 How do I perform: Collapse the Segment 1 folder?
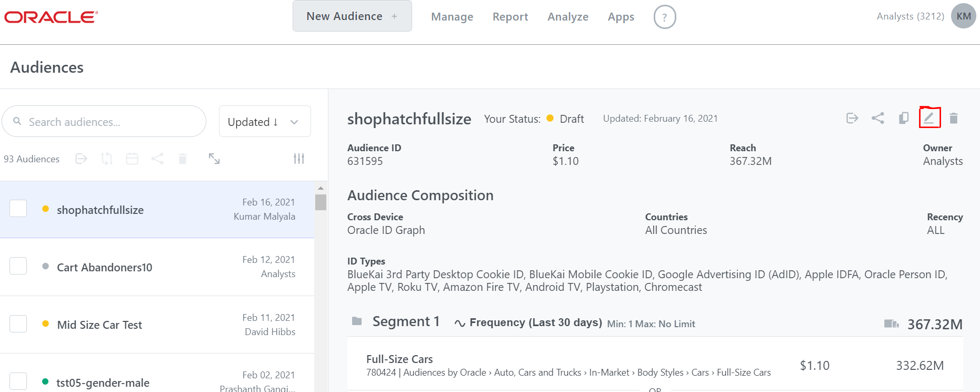(x=357, y=321)
